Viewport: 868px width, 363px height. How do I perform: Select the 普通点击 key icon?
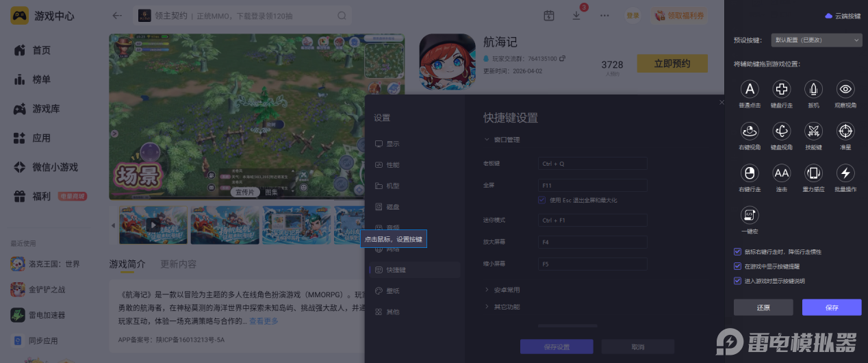coord(750,89)
